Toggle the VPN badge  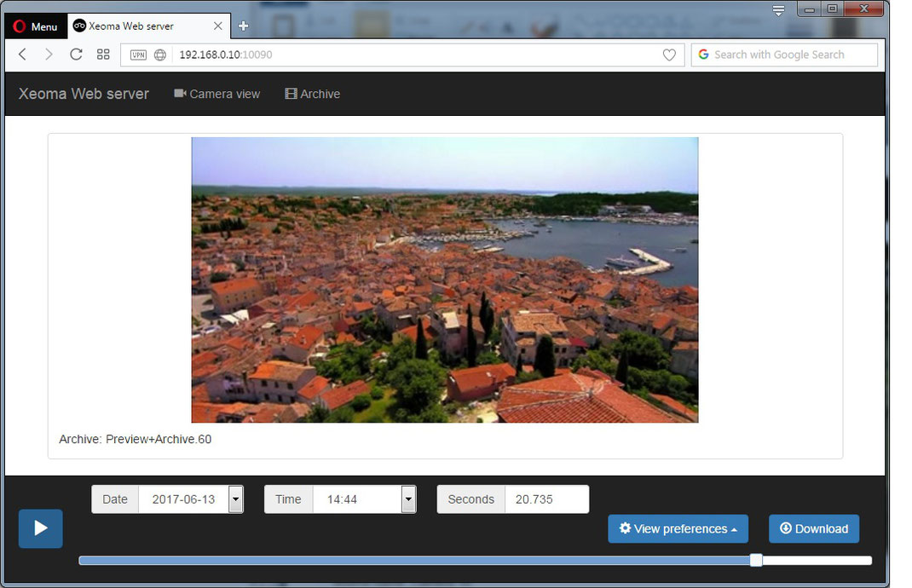[138, 55]
